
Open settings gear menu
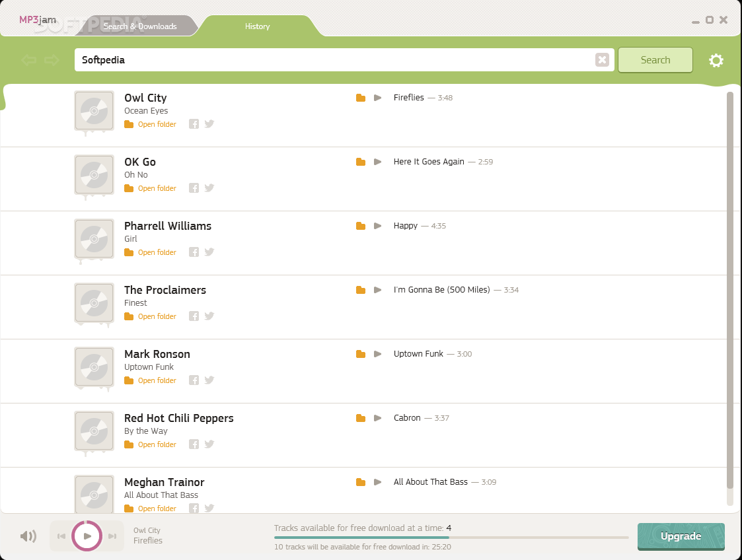716,61
